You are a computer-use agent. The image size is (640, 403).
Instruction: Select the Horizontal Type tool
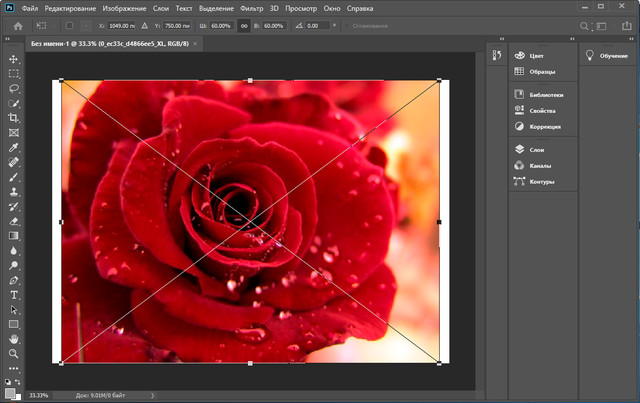click(x=14, y=296)
